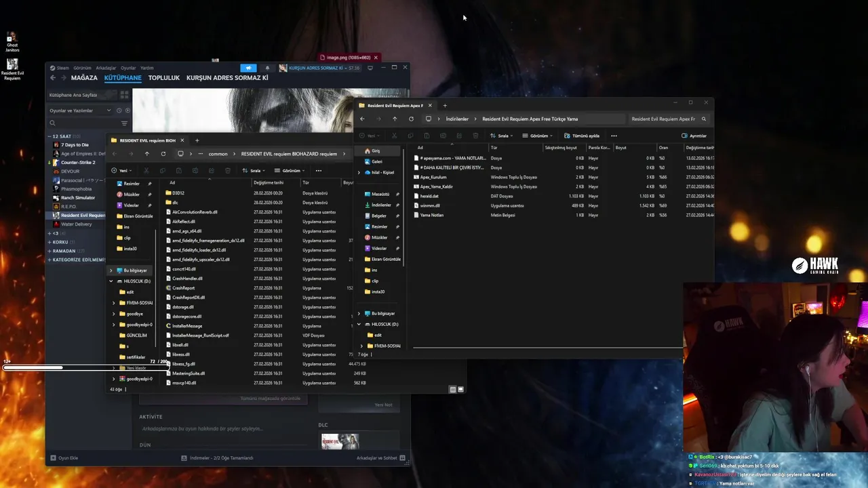
Task: Open See more options in Apex Yama Explorer
Action: click(614, 136)
